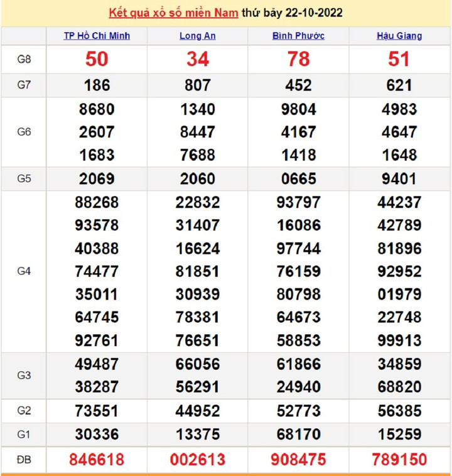The height and width of the screenshot is (476, 452).
Task: Select the G5 number 9401
Action: click(x=399, y=179)
